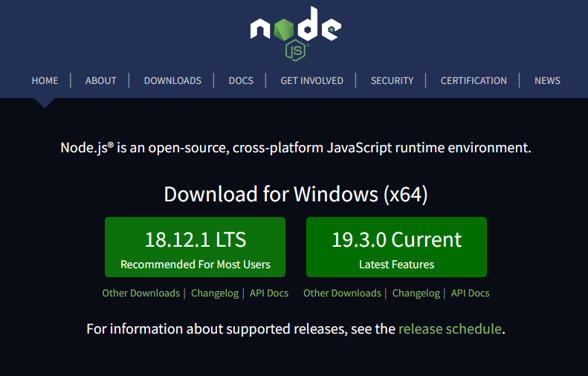Go to the ABOUT page
This screenshot has height=376, width=588.
click(101, 80)
